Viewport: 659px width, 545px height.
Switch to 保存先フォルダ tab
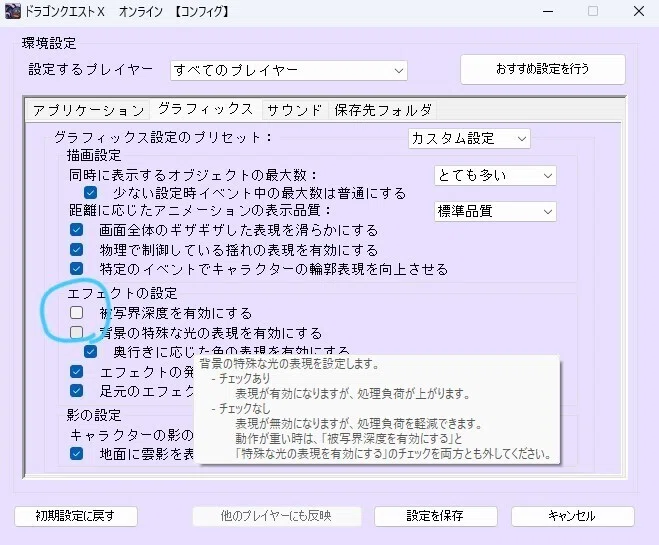coord(383,110)
